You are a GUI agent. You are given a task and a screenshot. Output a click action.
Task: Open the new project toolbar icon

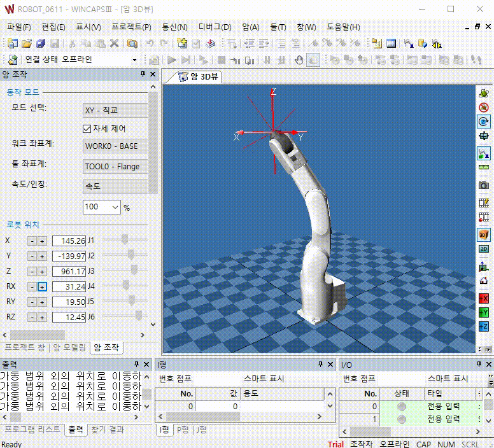click(x=13, y=43)
